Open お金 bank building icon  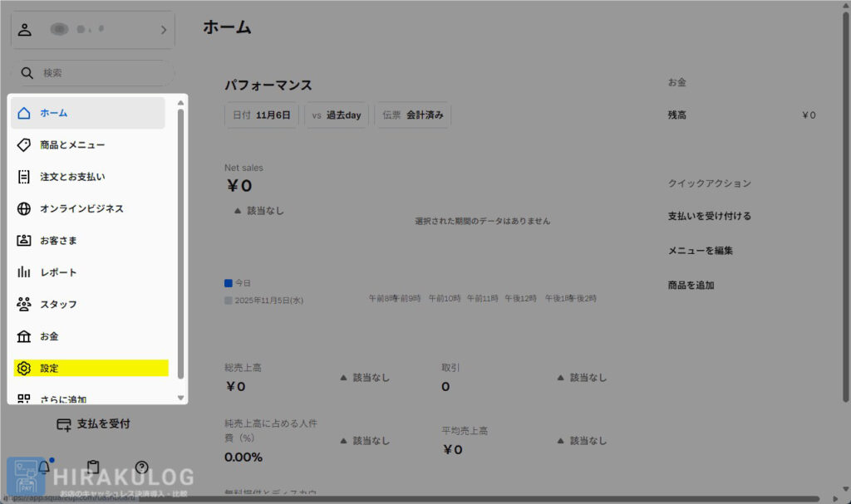(x=24, y=336)
